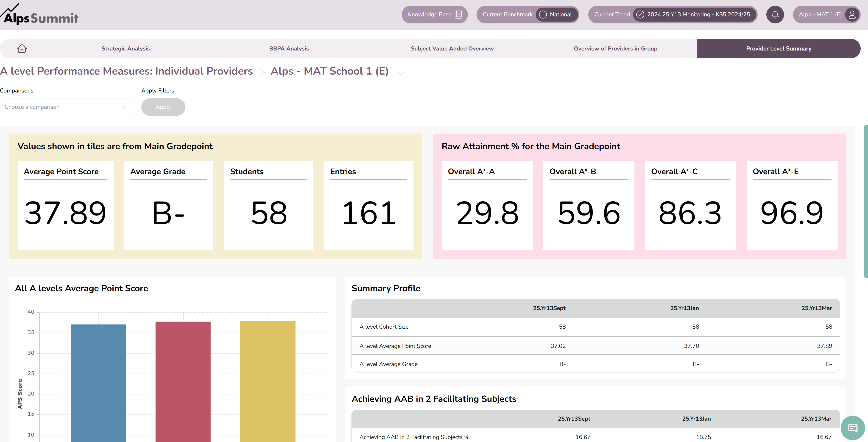Switch to Strategic Analysis tab
This screenshot has width=868, height=442.
click(125, 49)
